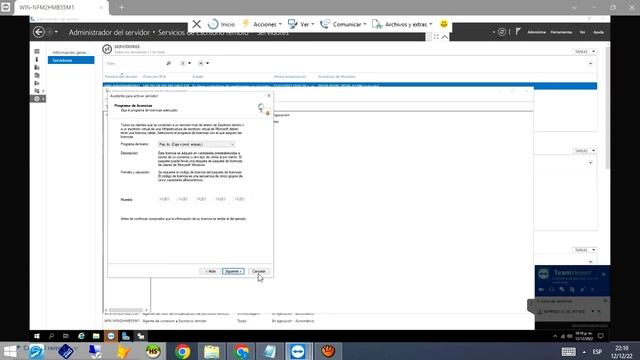This screenshot has width=640, height=360.
Task: Select Información general in the left pane
Action: click(71, 53)
